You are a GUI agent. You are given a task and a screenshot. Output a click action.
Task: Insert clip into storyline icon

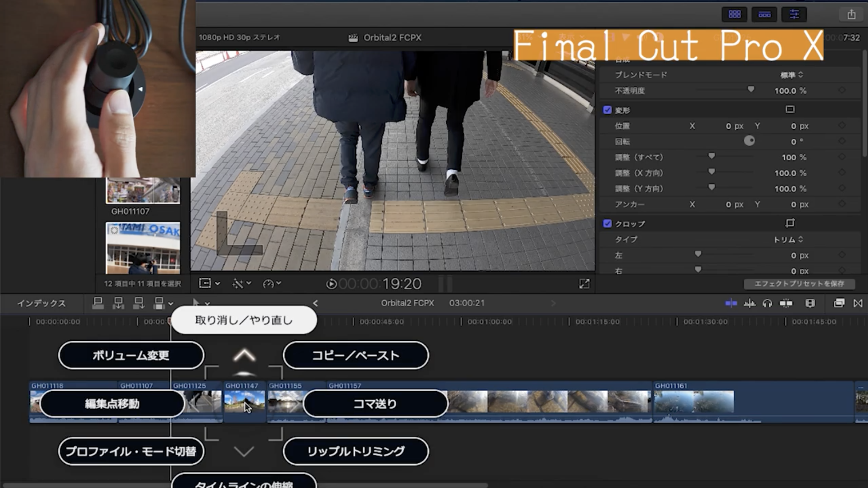tap(118, 303)
